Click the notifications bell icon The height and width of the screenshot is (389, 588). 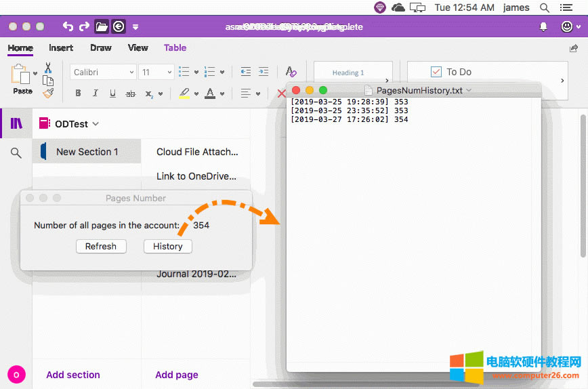543,27
